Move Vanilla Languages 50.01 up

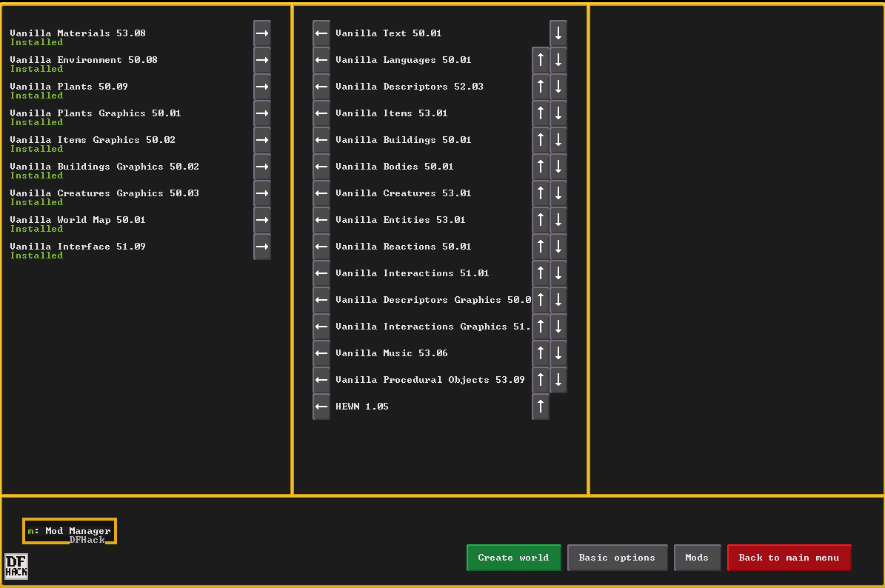click(541, 60)
